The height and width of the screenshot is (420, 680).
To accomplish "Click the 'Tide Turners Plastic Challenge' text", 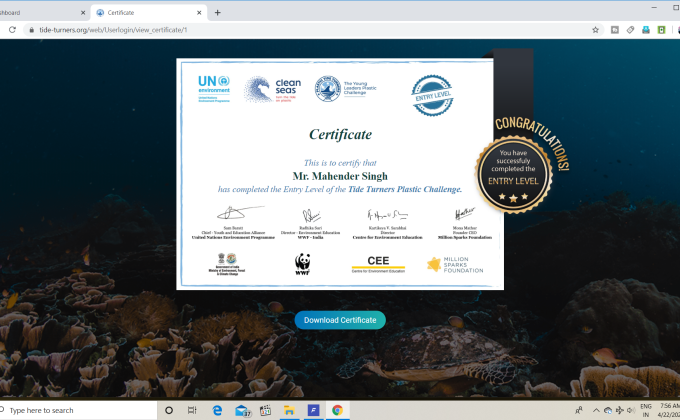I will coord(405,189).
